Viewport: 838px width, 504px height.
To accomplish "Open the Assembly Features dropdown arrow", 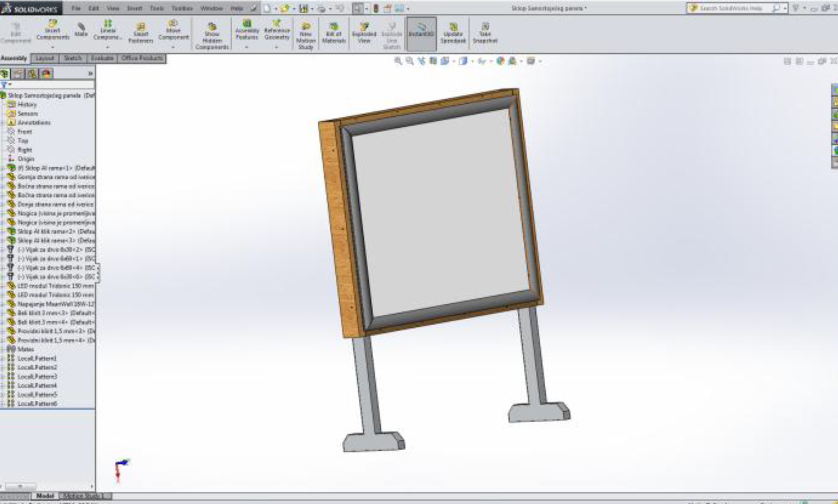I will 247,47.
